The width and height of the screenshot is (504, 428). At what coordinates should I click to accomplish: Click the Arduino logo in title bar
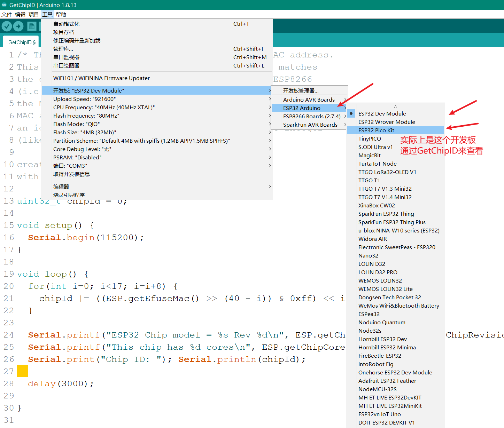[x=4, y=5]
